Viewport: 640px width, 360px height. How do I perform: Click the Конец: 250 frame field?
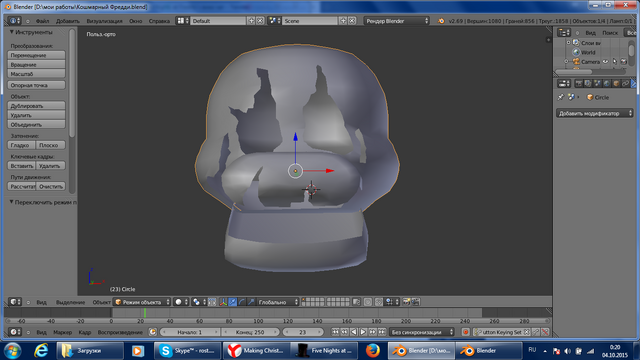click(x=250, y=332)
